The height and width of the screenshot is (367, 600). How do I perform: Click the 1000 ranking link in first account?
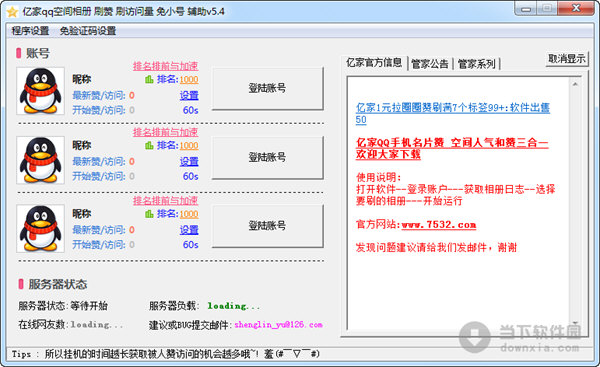(x=189, y=80)
